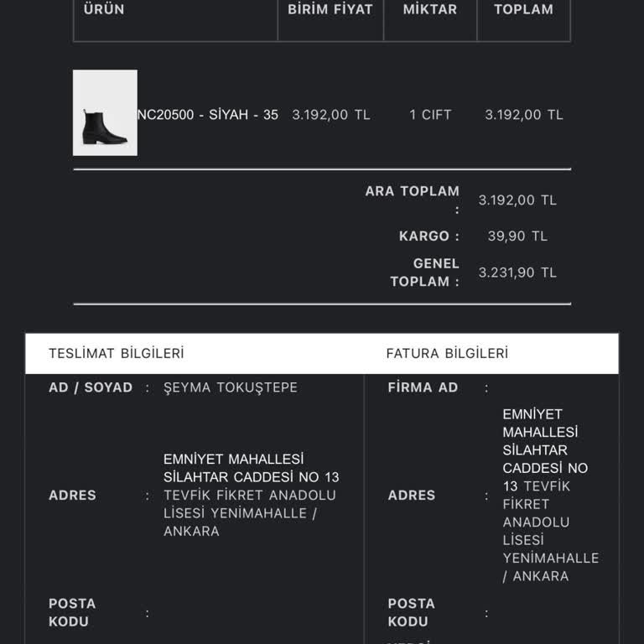Image resolution: width=644 pixels, height=644 pixels.
Task: Click the POSTA KODU label in delivery section
Action: [x=72, y=612]
